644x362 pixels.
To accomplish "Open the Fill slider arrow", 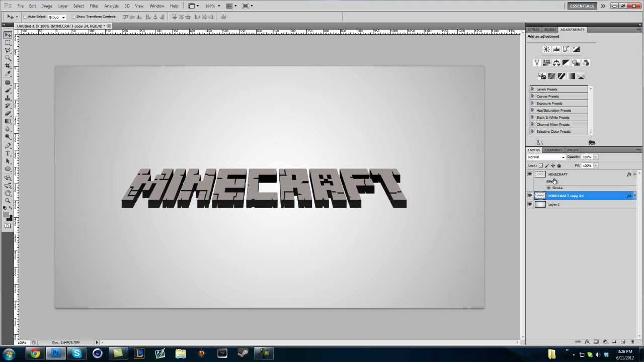I will [x=596, y=165].
